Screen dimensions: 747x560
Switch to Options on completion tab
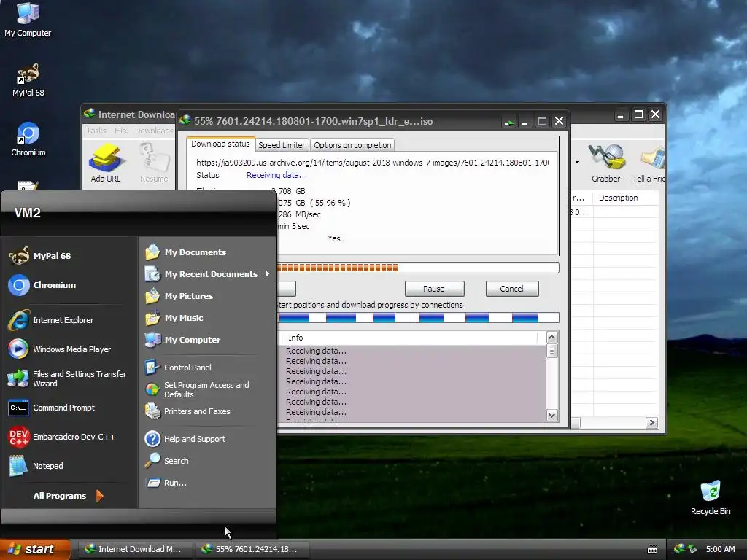pos(352,145)
